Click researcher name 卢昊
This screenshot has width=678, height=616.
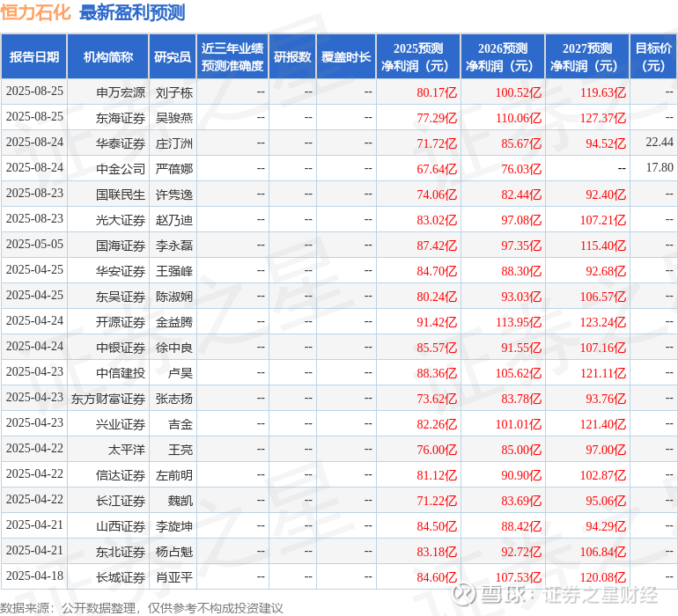[x=181, y=373]
